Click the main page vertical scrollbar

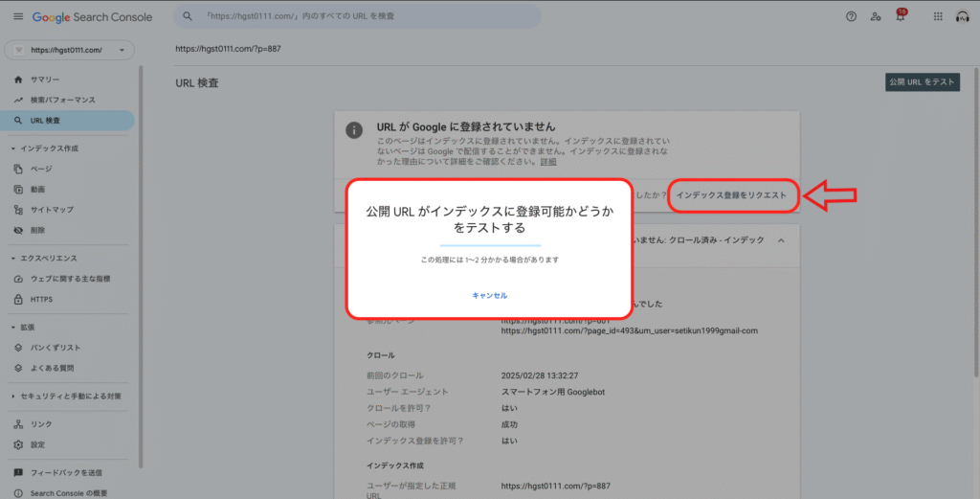975,222
